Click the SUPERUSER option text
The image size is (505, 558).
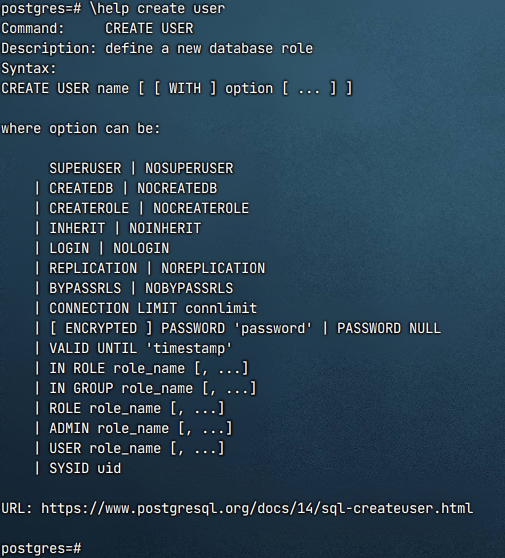pos(85,168)
